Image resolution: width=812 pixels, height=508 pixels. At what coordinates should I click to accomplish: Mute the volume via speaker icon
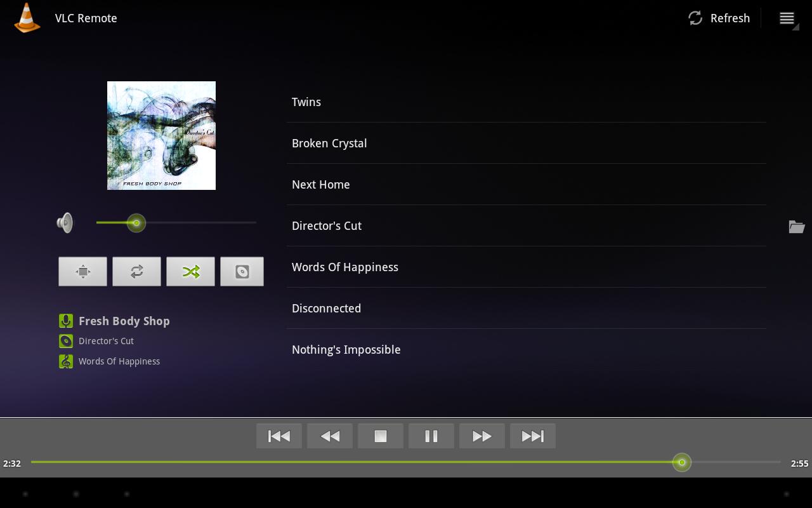[65, 222]
